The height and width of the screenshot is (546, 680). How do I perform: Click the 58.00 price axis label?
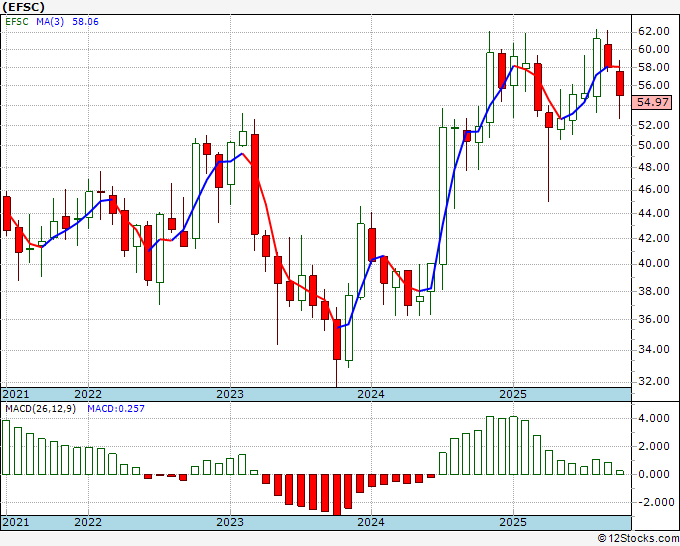654,68
